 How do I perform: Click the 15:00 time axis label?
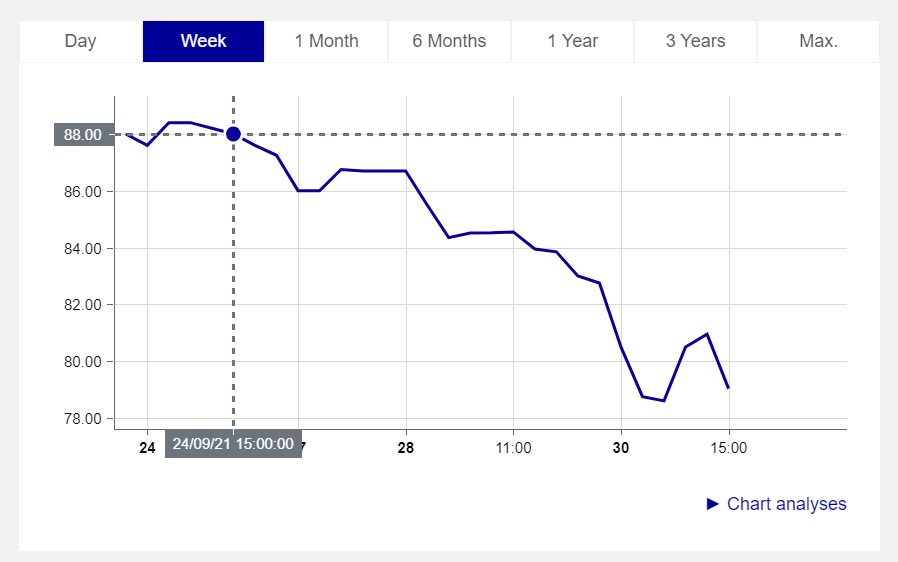click(x=728, y=448)
